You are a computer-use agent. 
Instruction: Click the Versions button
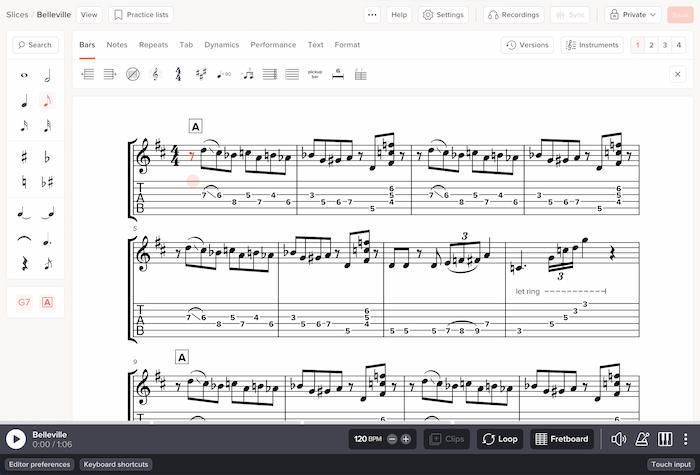pyautogui.click(x=527, y=45)
